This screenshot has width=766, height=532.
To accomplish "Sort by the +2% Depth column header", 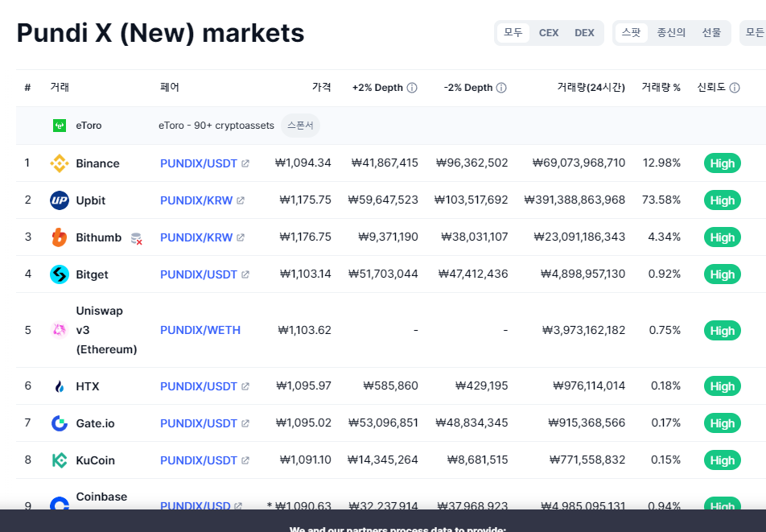I will point(377,88).
